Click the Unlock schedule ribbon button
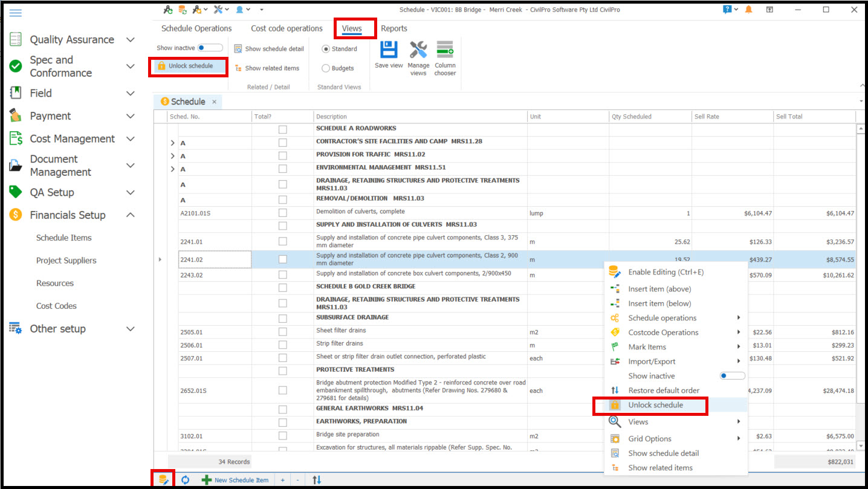 click(188, 66)
